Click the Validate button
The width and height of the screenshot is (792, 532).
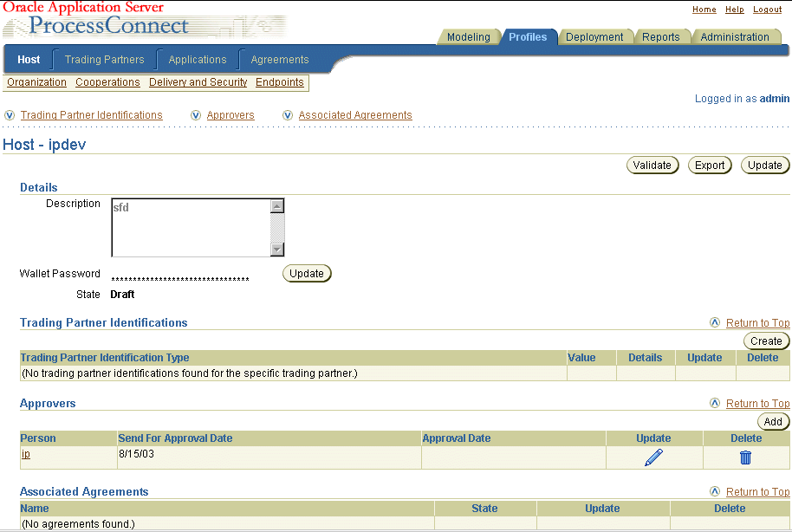pos(652,165)
